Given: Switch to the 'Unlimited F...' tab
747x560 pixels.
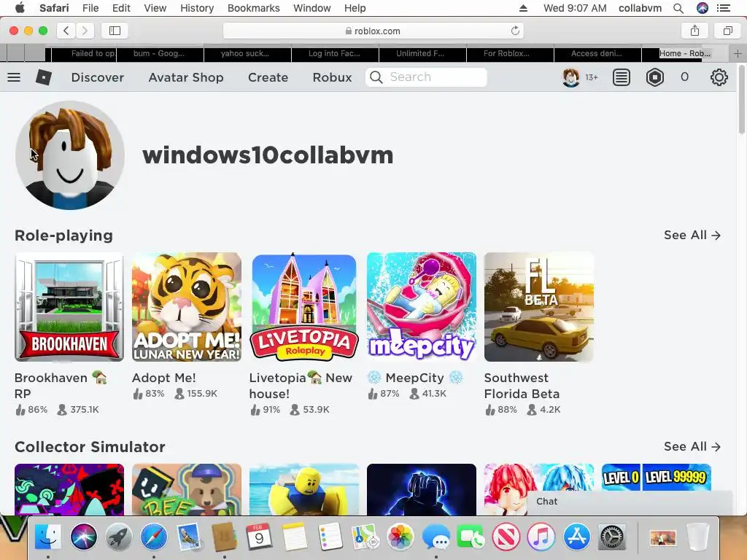Looking at the screenshot, I should 422,54.
